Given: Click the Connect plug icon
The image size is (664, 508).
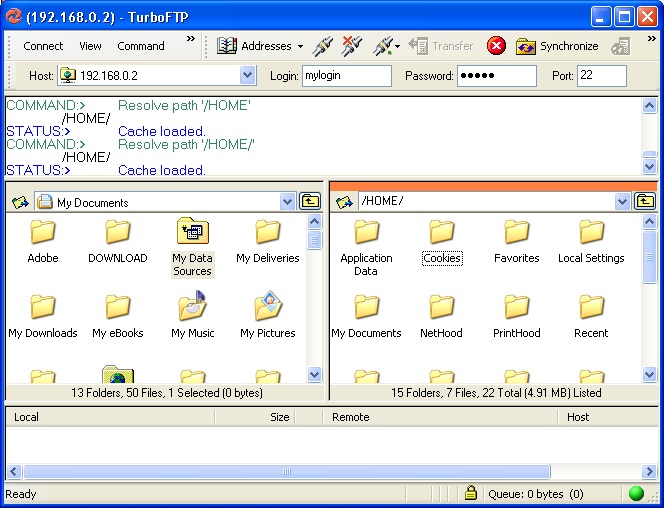Looking at the screenshot, I should (322, 46).
